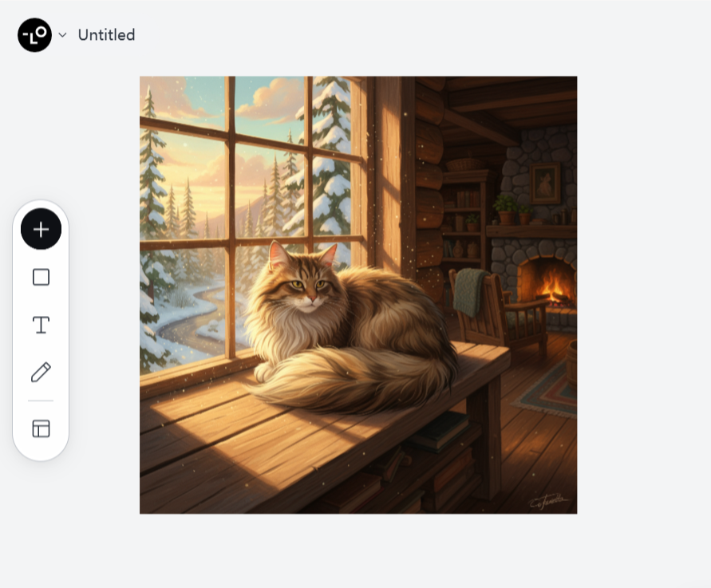Viewport: 711px width, 588px height.
Task: Click the black circular app logo
Action: (x=34, y=35)
